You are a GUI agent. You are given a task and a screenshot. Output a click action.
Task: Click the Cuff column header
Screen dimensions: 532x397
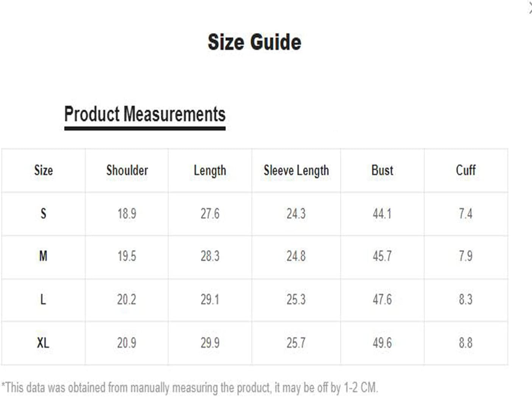coord(466,170)
